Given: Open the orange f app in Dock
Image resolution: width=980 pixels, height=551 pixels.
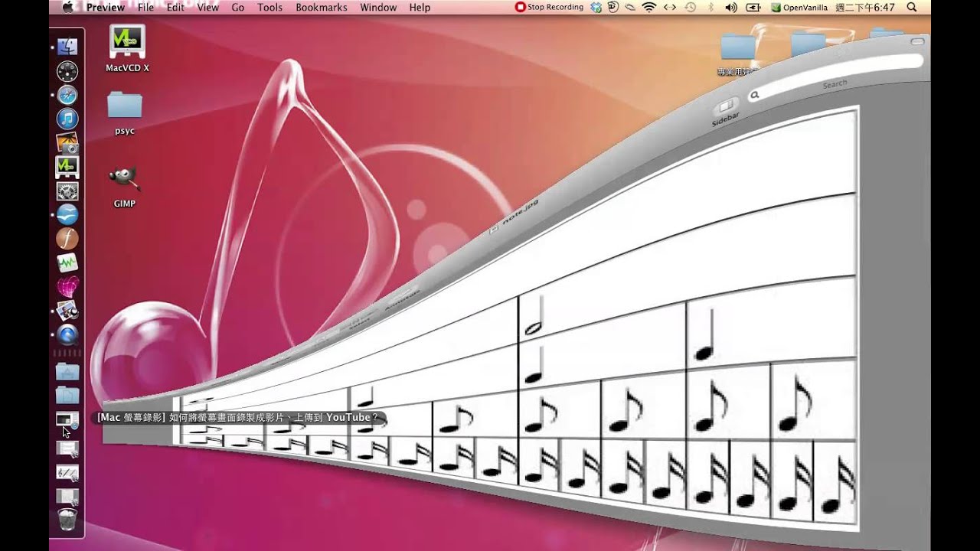Looking at the screenshot, I should pyautogui.click(x=67, y=238).
